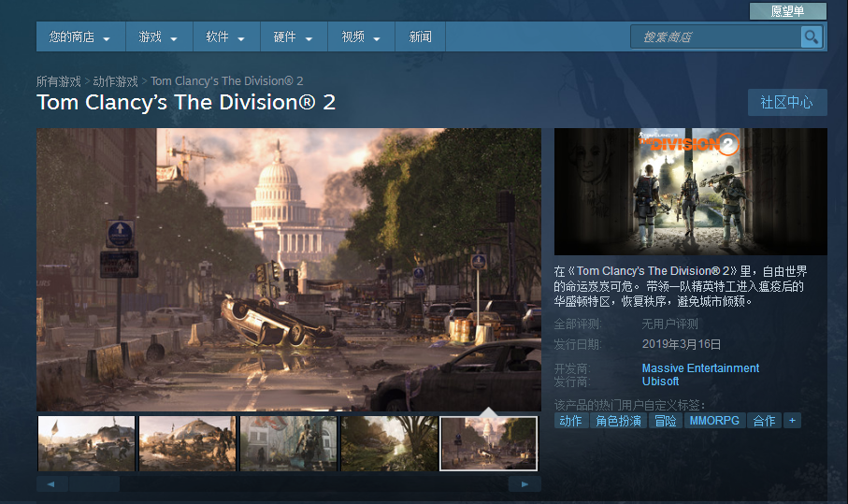Screen dimensions: 848x504
Task: Follow the 动作游戏 breadcrumb link
Action: (x=115, y=81)
